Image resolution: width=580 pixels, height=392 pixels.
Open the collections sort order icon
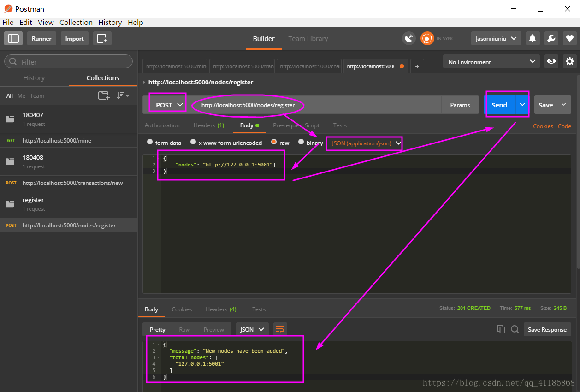pos(122,95)
